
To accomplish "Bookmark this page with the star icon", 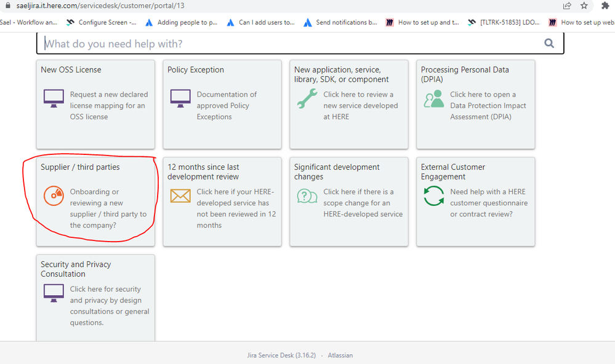I will [x=584, y=6].
